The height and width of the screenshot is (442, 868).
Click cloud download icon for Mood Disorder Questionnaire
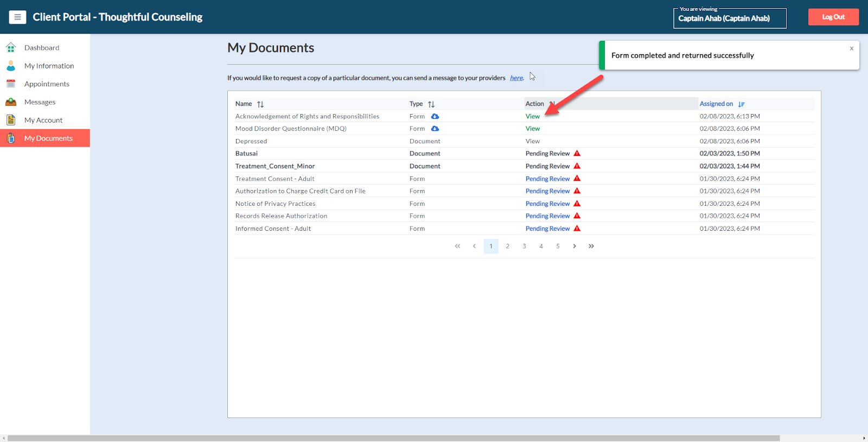coord(435,129)
